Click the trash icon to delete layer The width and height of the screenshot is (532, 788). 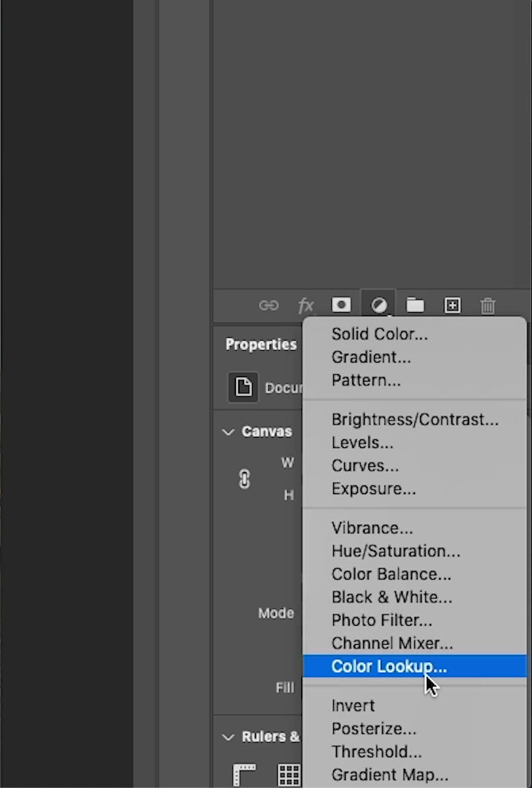[488, 306]
